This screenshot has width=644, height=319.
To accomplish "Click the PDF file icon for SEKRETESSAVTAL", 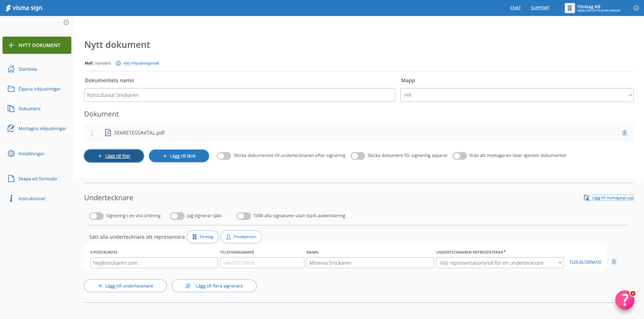I will coord(108,133).
